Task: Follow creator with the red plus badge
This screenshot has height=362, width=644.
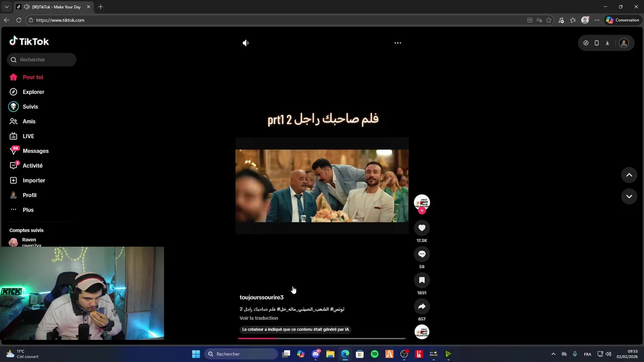Action: coord(422,211)
